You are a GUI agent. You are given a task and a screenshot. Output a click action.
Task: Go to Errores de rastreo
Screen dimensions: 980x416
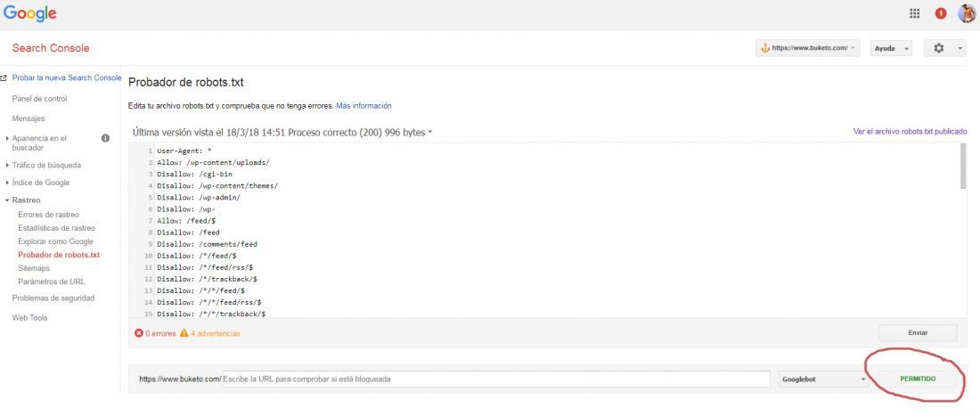click(x=49, y=215)
